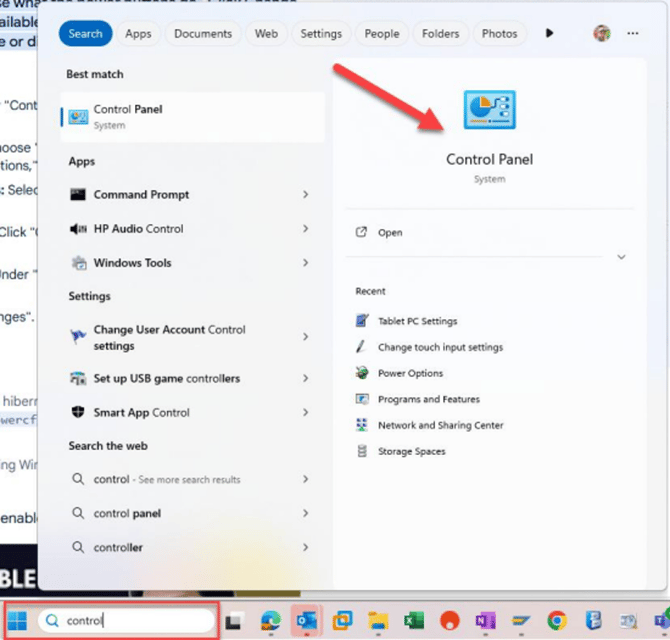
Task: Open the Control Panel best match result
Action: (192, 117)
